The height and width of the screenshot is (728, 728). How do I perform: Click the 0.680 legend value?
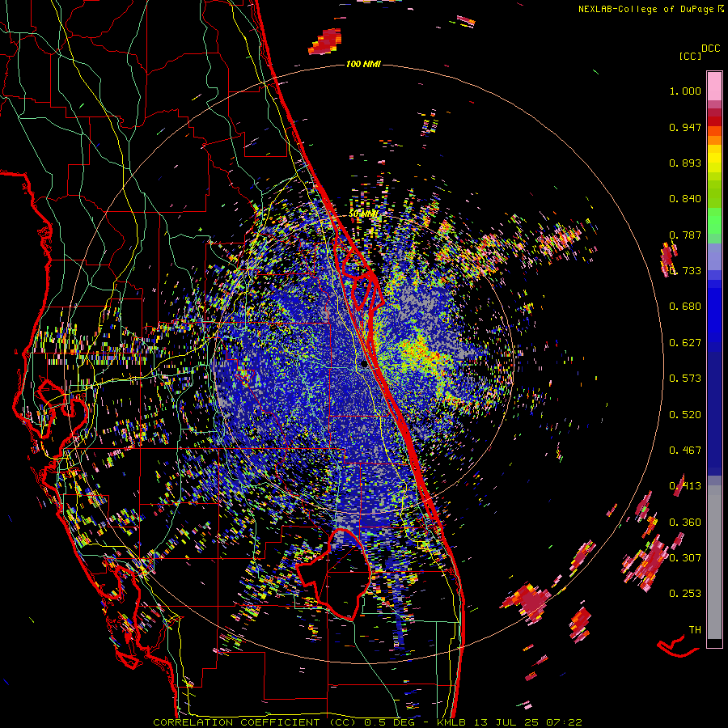pos(685,307)
